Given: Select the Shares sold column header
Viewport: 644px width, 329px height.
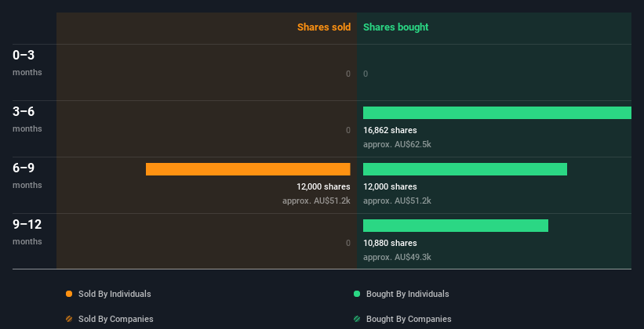Looking at the screenshot, I should (x=323, y=27).
